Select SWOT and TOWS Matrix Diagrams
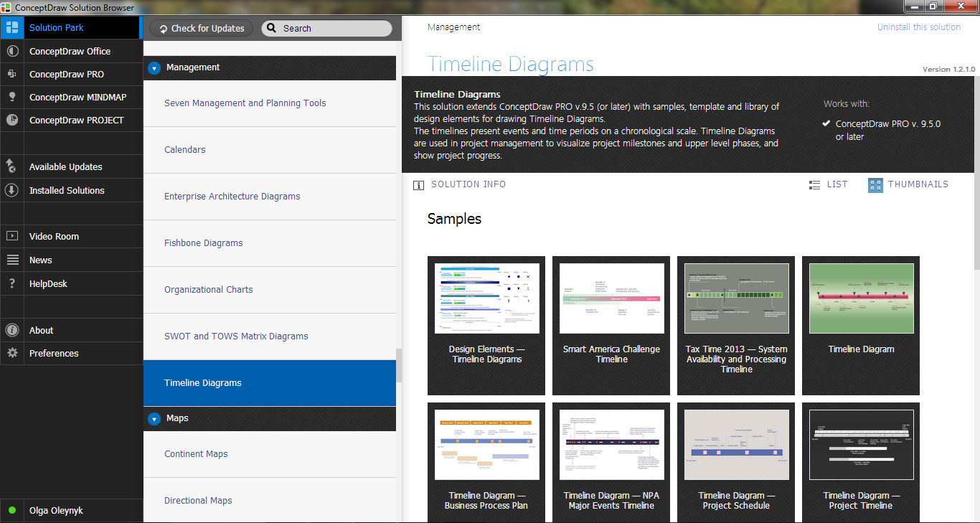The image size is (980, 523). 270,336
